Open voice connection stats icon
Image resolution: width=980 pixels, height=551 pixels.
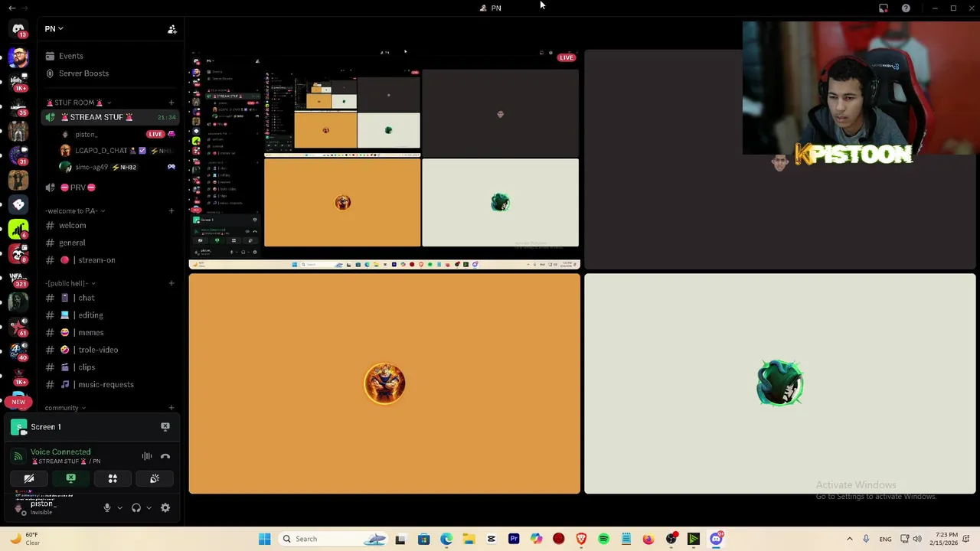18,456
